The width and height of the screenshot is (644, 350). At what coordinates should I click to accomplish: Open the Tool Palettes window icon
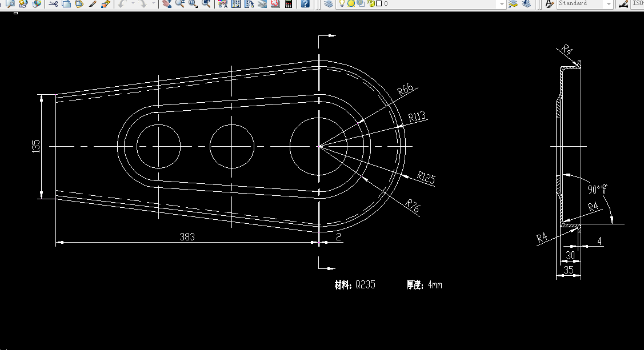pyautogui.click(x=249, y=3)
